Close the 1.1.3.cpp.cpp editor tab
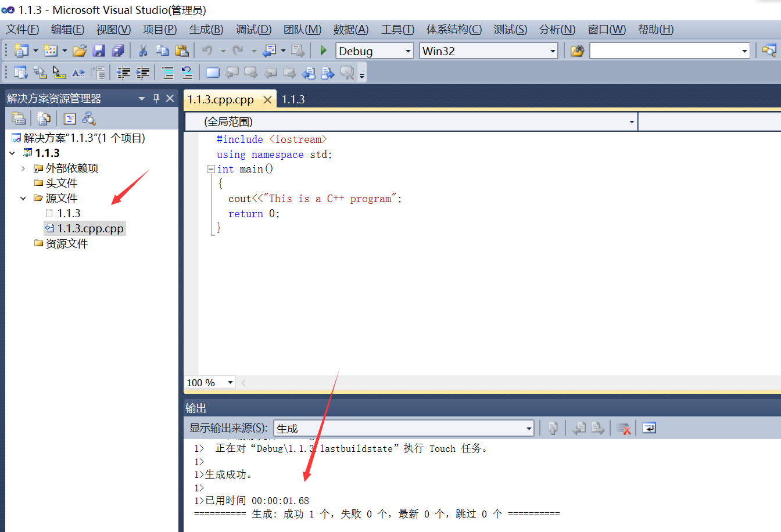Viewport: 781px width, 532px height. [x=267, y=99]
